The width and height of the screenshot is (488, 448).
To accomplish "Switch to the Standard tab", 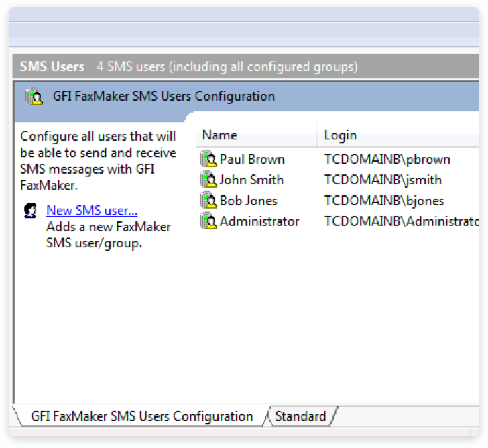I will point(300,416).
